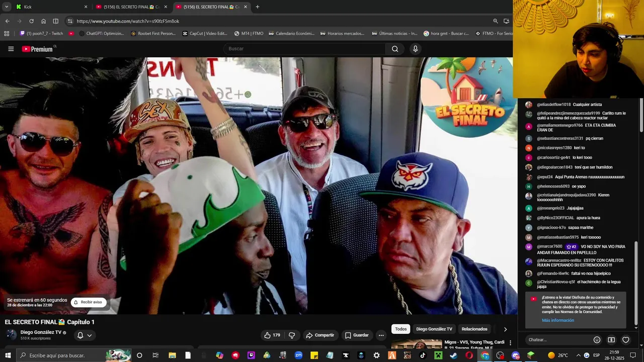644x362 pixels.
Task: Click Windows taskbar search box
Action: pos(73,355)
